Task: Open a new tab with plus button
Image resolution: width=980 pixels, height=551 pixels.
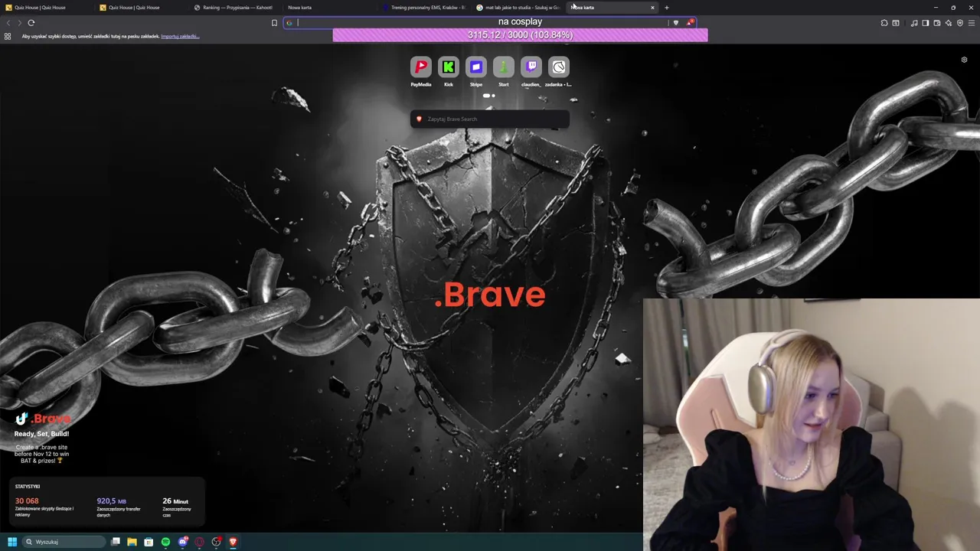Action: coord(666,8)
